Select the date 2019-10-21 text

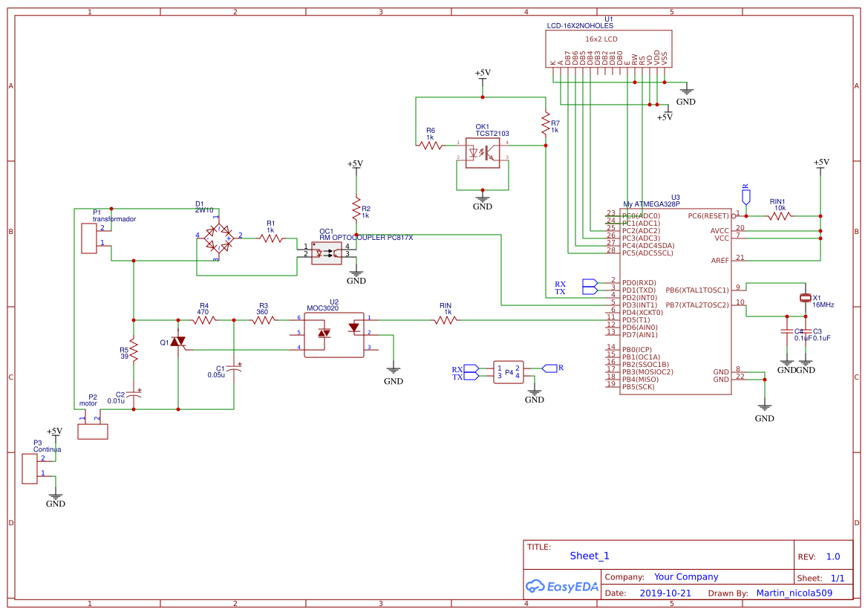coord(665,593)
